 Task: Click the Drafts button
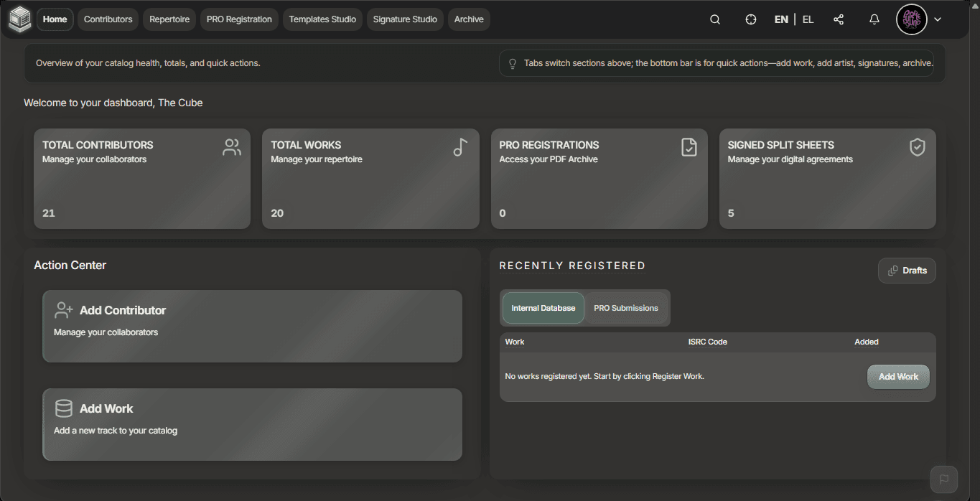coord(907,271)
